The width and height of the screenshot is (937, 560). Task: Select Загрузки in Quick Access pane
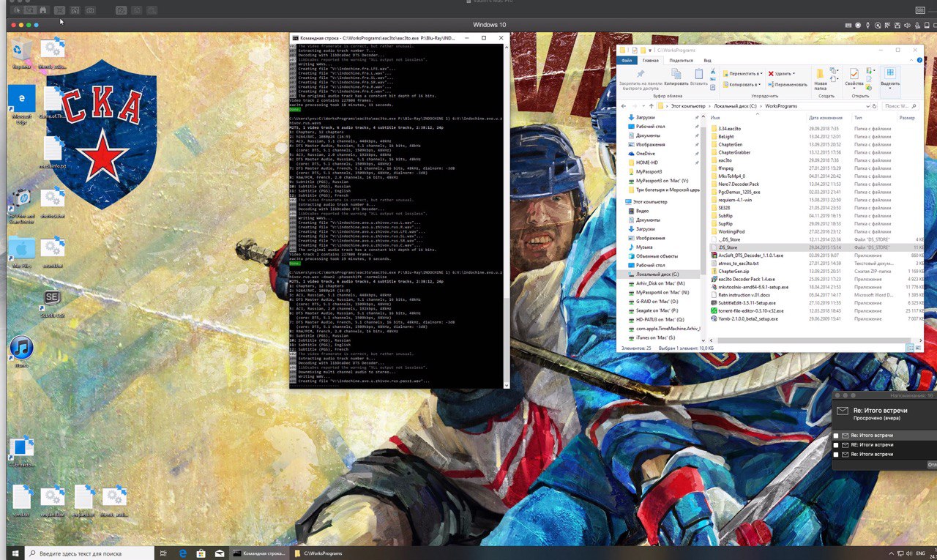[645, 117]
